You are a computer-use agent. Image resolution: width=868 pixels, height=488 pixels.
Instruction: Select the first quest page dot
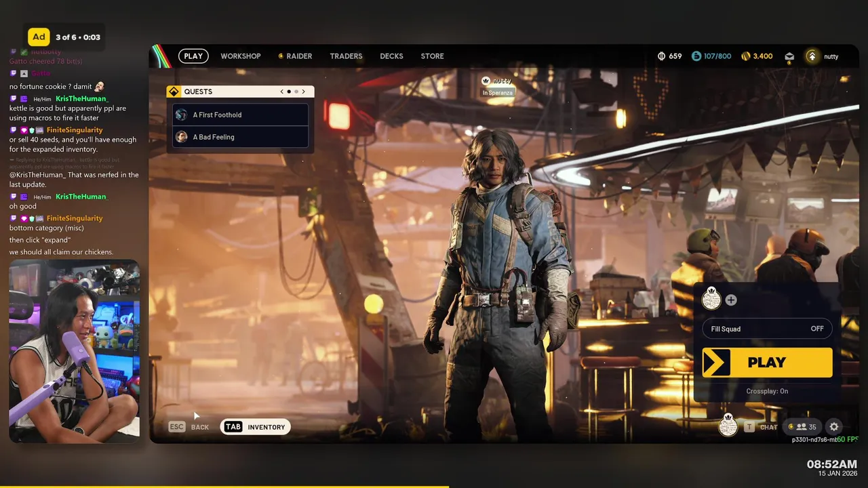pyautogui.click(x=289, y=91)
